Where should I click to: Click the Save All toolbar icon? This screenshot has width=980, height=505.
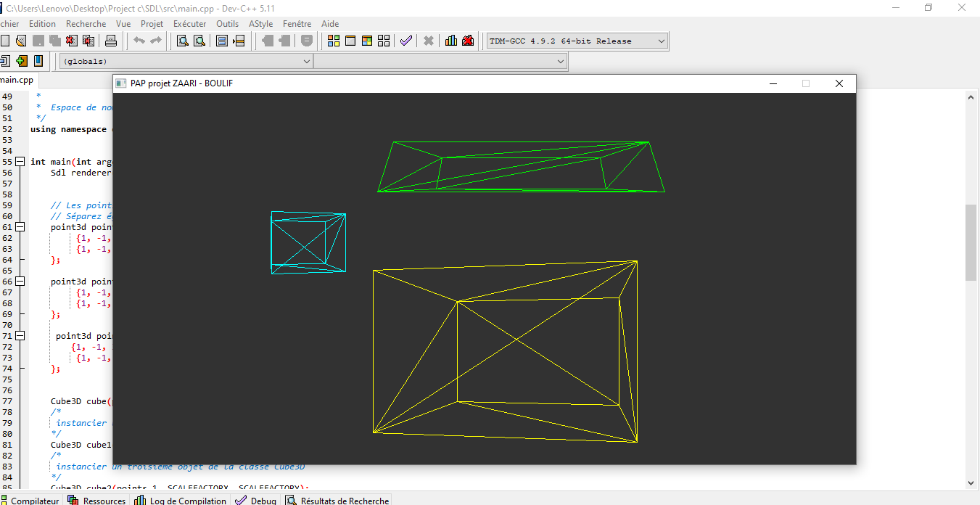click(x=55, y=41)
